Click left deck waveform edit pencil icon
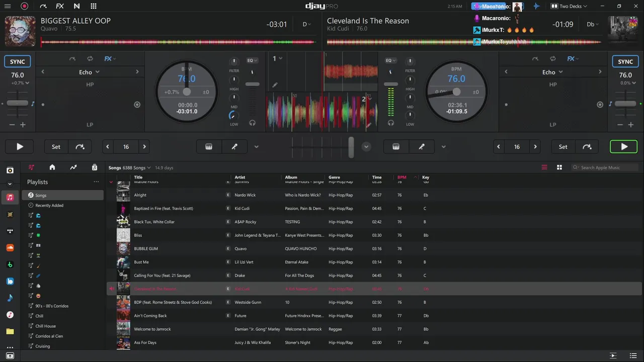This screenshot has height=362, width=644. point(275,85)
